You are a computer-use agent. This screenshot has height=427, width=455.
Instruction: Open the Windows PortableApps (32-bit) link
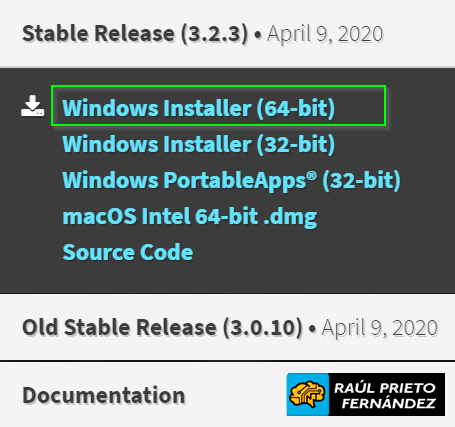pyautogui.click(x=231, y=180)
